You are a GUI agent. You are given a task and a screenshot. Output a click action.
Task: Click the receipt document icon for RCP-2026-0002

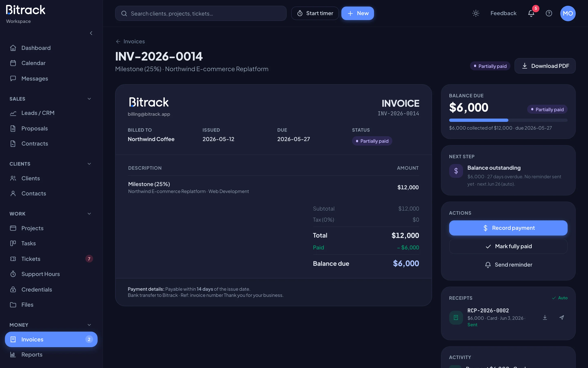[456, 317]
